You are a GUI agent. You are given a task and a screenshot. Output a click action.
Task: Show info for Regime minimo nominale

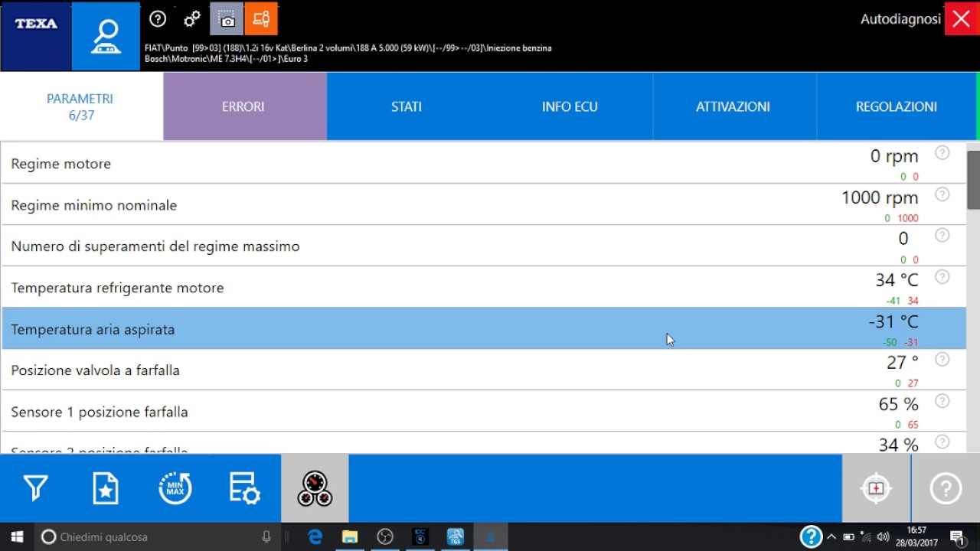942,194
